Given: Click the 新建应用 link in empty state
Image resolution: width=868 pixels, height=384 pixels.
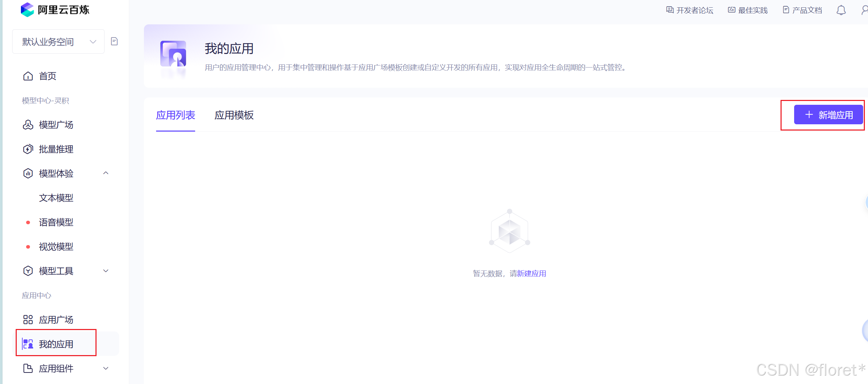Looking at the screenshot, I should 531,274.
